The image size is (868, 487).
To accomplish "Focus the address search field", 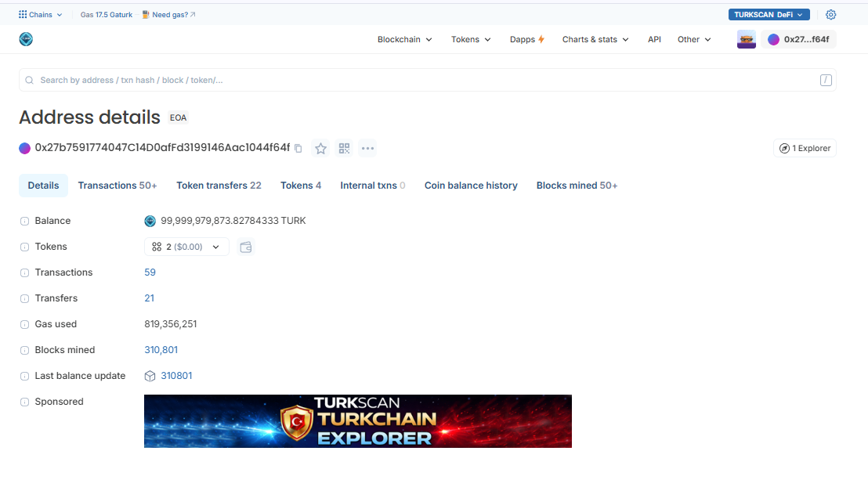I will 423,80.
